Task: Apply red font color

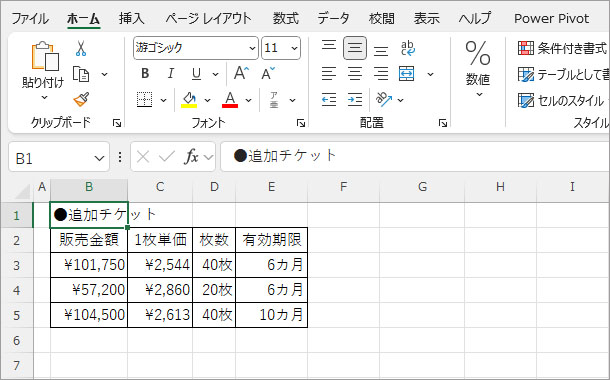Action: 230,100
